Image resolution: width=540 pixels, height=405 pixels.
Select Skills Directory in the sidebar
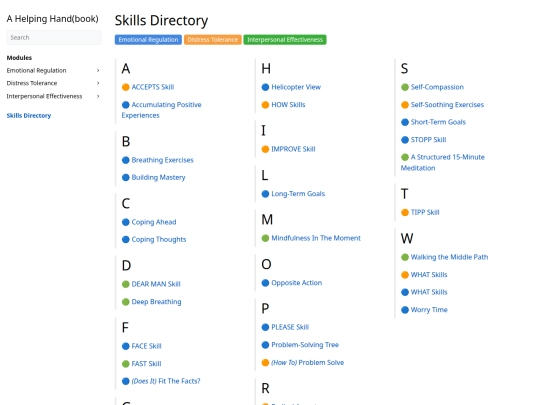point(29,116)
